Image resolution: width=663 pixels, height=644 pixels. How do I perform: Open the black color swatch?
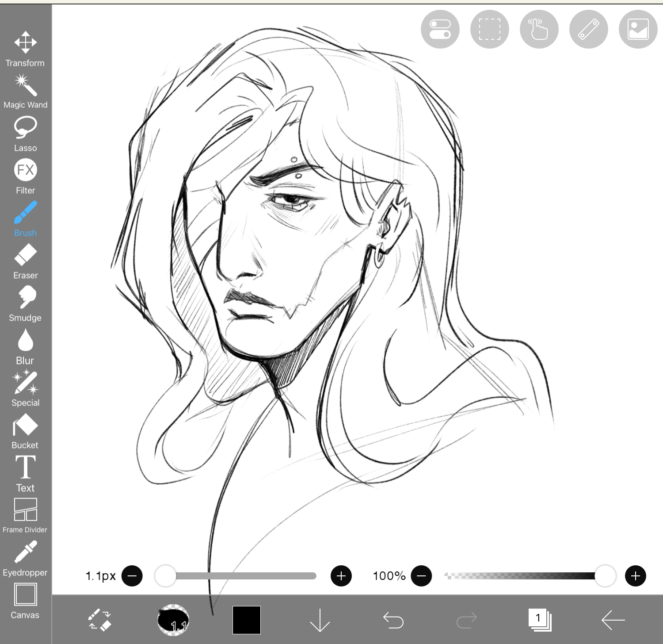pos(247,620)
